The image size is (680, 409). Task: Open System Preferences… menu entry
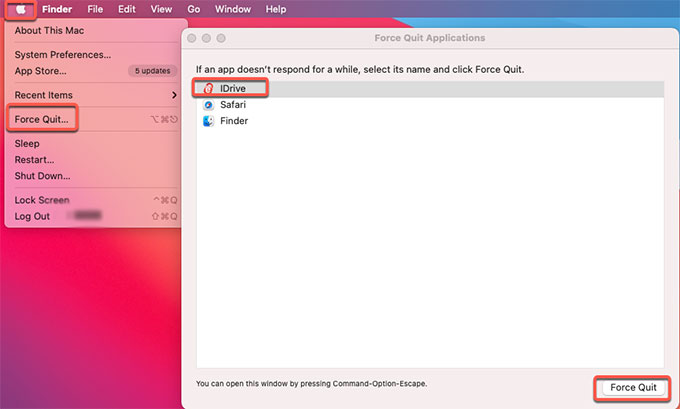(62, 55)
